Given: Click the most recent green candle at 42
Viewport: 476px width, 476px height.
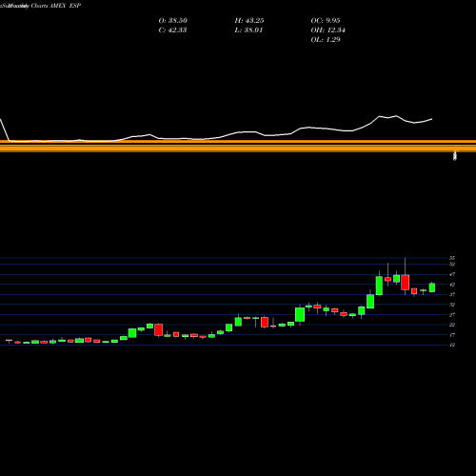Looking at the screenshot, I should click(x=432, y=288).
